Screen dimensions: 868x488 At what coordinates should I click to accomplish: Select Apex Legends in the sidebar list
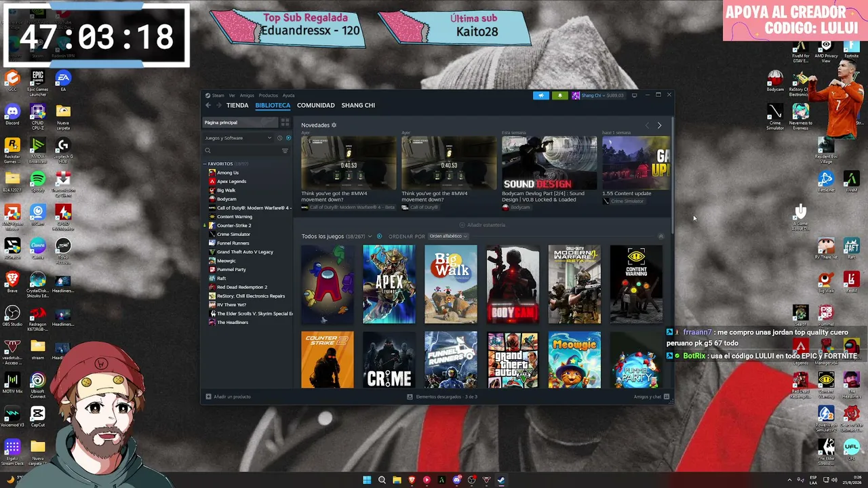point(231,182)
